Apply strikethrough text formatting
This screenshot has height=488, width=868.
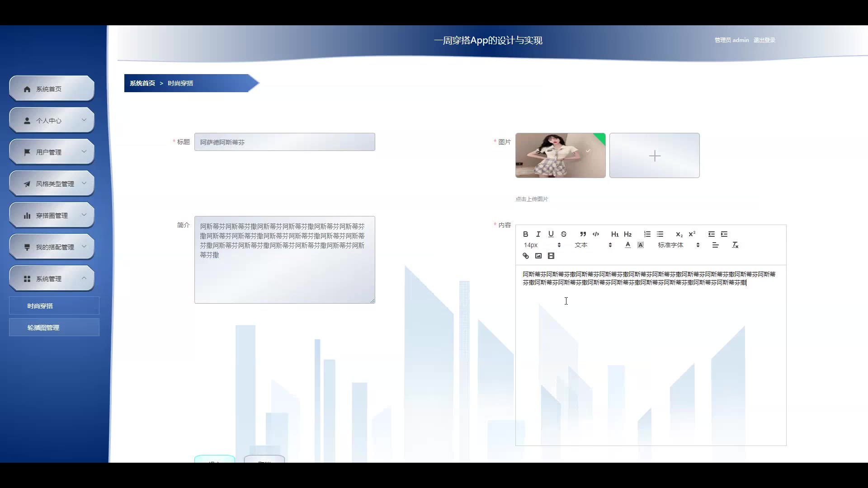pyautogui.click(x=563, y=234)
